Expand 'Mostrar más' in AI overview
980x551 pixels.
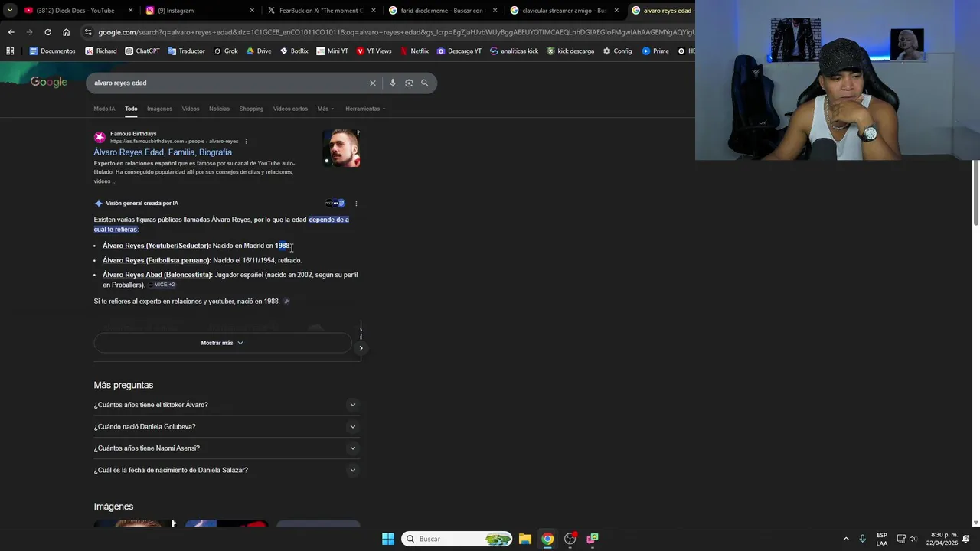click(222, 343)
